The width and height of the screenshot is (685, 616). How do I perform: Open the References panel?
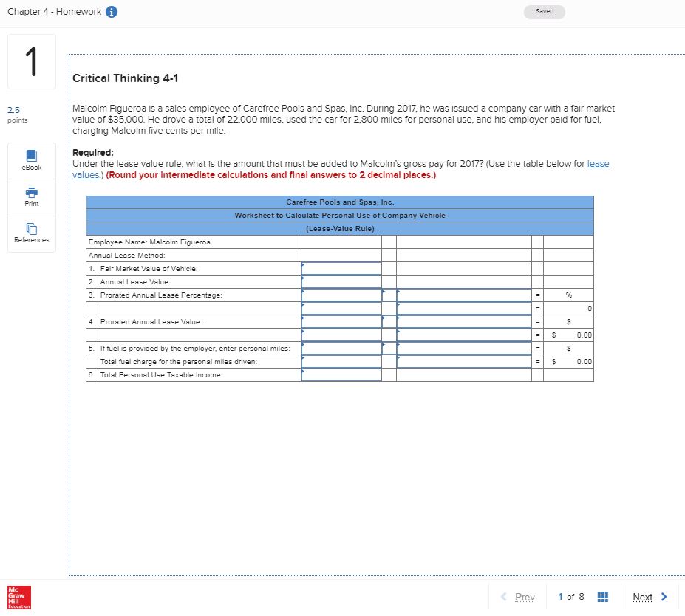tap(32, 233)
